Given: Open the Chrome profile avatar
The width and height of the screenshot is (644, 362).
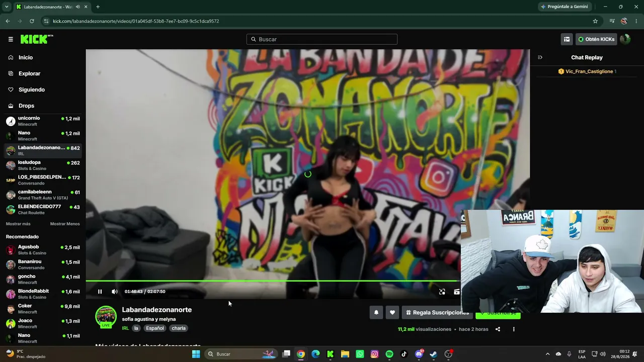Looking at the screenshot, I should [624, 21].
